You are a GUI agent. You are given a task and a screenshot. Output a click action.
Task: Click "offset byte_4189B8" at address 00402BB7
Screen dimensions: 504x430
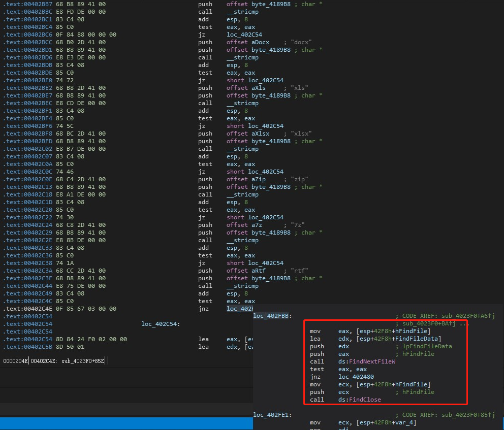pyautogui.click(x=259, y=4)
